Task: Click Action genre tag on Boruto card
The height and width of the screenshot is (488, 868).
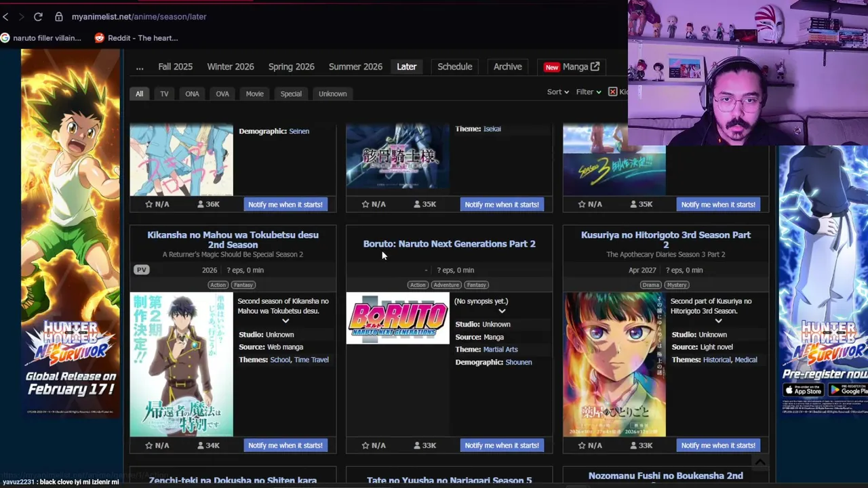Action: click(x=418, y=285)
